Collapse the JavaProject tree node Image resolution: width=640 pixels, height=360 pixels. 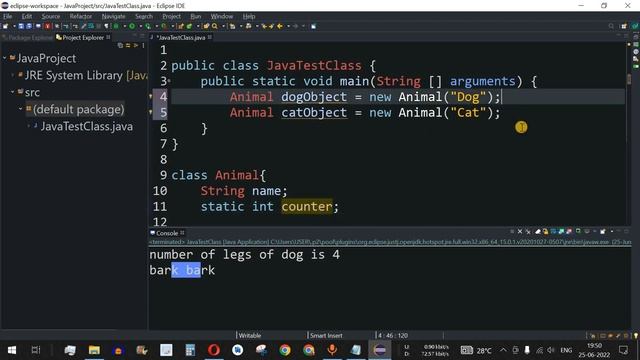click(5, 58)
